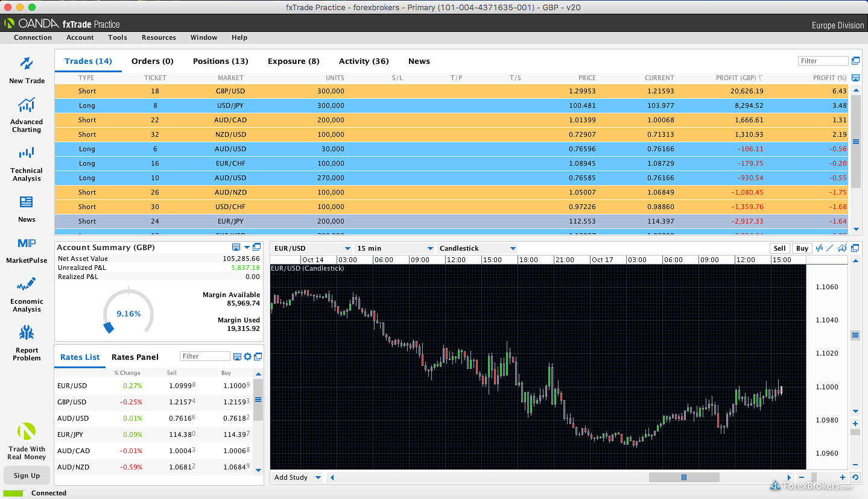Click the chart Buy button

pyautogui.click(x=802, y=248)
